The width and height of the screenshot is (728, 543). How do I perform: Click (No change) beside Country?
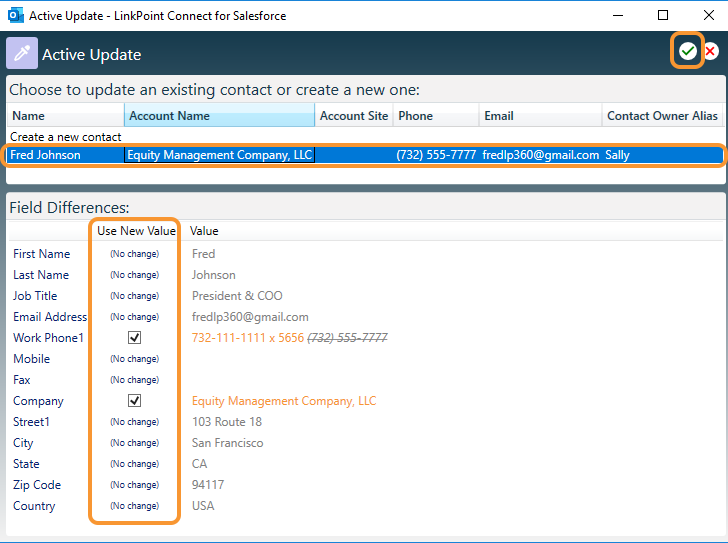pos(135,506)
